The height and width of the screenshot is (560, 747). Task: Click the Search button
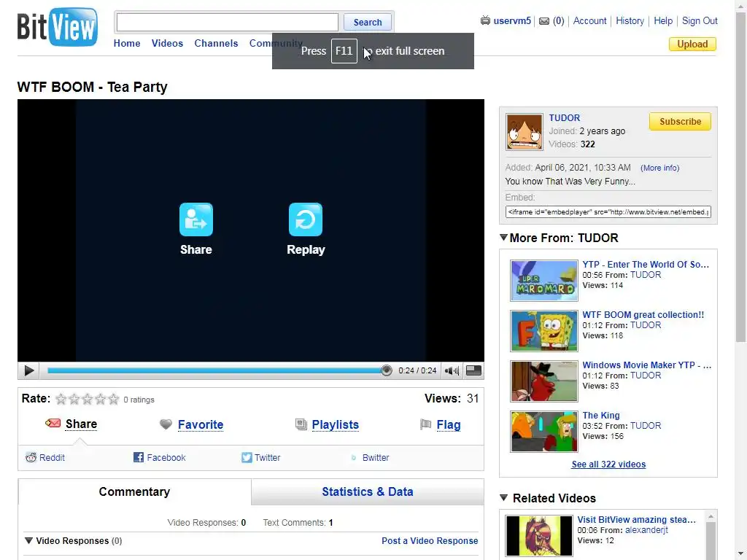tap(368, 22)
